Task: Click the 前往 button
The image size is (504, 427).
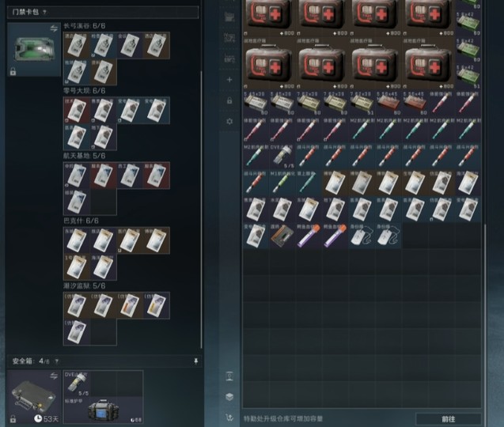Action: pos(448,418)
